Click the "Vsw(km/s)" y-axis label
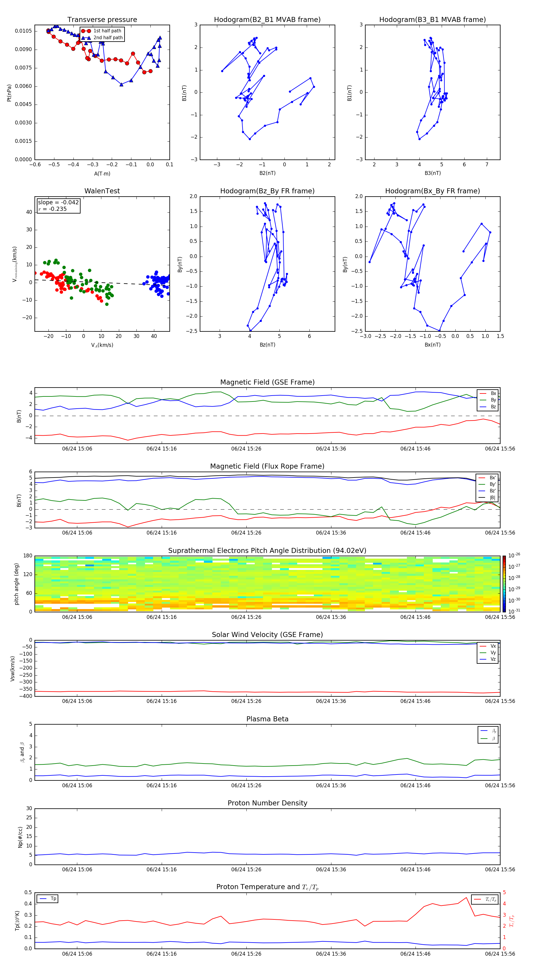The image size is (535, 980). (12, 668)
